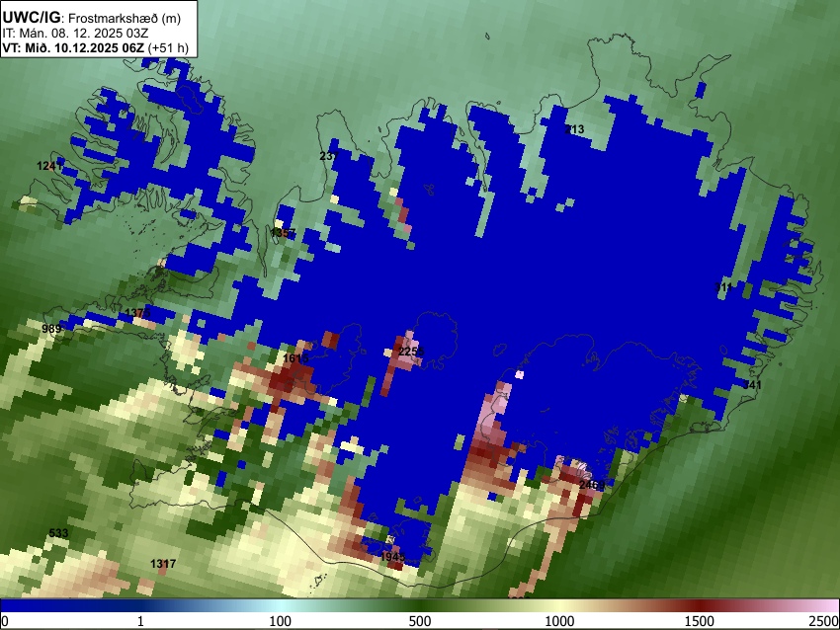Screen dimensions: 840x630
Task: Click the 989 value label on the map
Action: coord(51,329)
